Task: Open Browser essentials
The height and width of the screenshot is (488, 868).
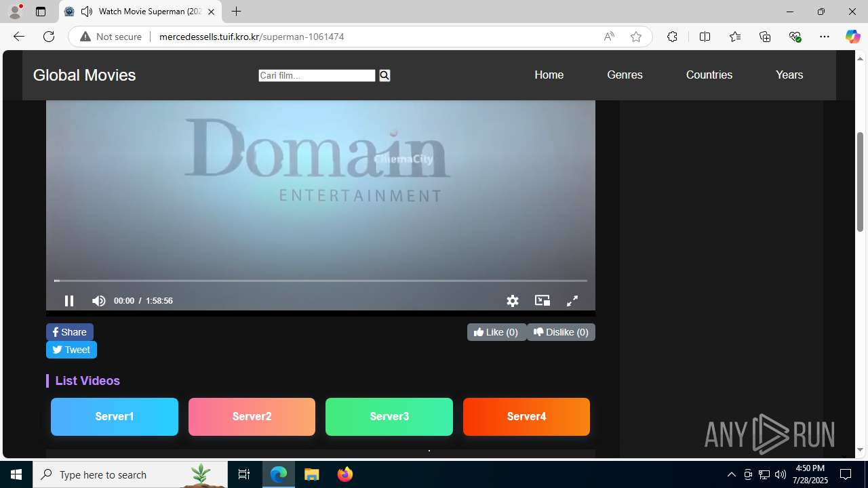Action: coord(795,37)
